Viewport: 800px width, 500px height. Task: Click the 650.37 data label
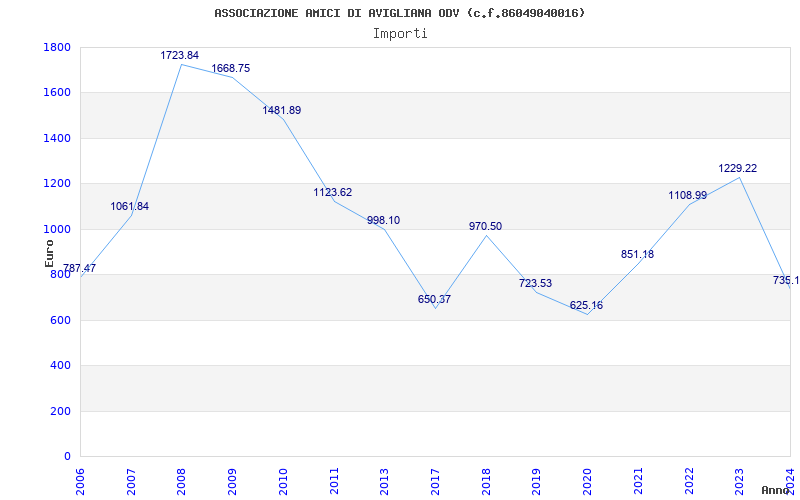434,300
